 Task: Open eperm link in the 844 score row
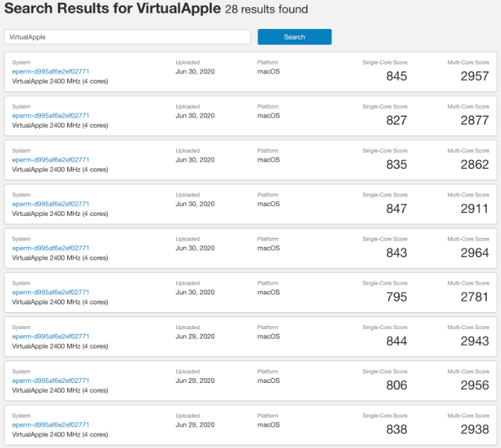(x=50, y=336)
